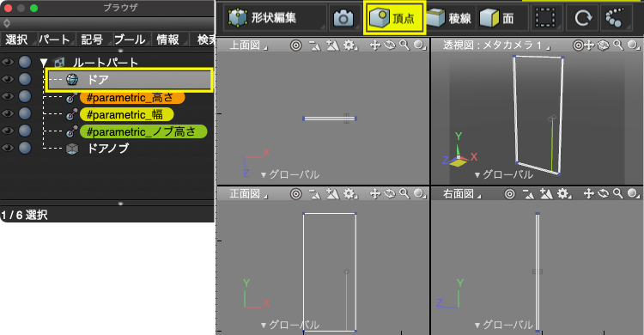
Task: Open the グローバル coordinate dropdown in perspective view
Action: click(x=503, y=174)
